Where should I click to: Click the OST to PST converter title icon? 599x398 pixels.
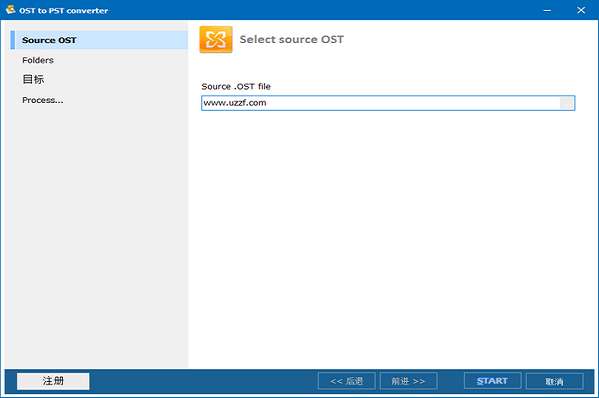tap(10, 10)
